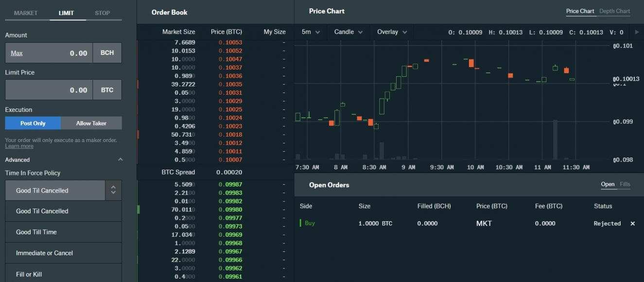Click the forward arrow beside the chart stats

click(637, 32)
